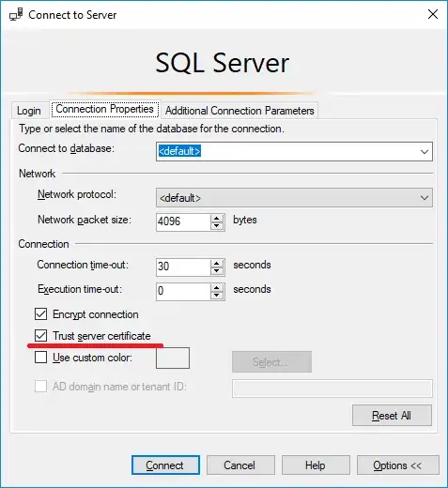Toggle the Trust server certificate checkbox
This screenshot has width=448, height=488.
coord(41,335)
